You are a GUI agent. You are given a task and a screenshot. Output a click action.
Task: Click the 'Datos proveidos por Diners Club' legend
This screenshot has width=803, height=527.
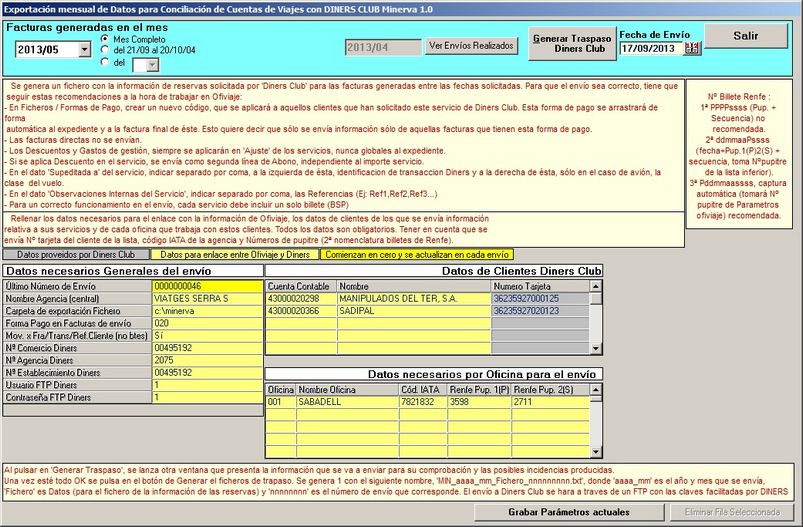(x=76, y=255)
